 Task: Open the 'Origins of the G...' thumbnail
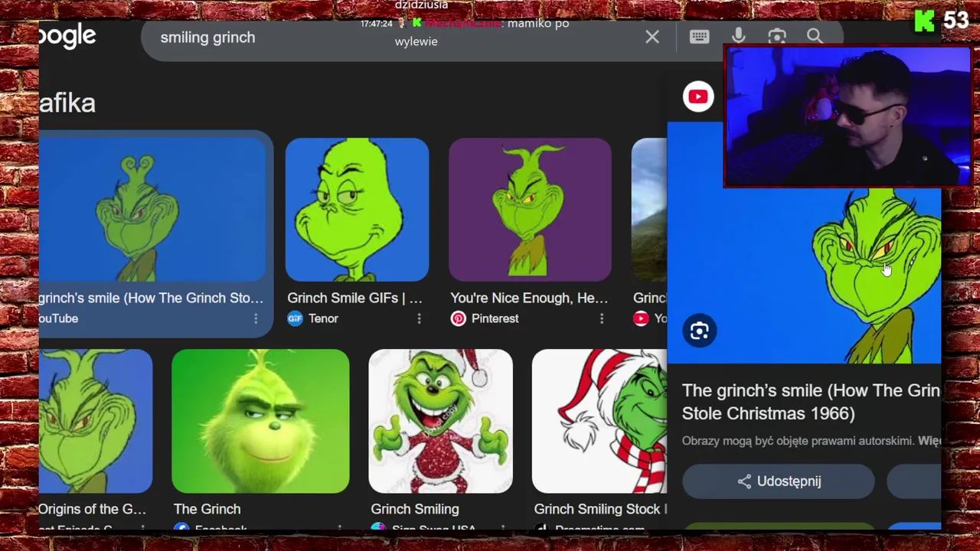click(96, 421)
